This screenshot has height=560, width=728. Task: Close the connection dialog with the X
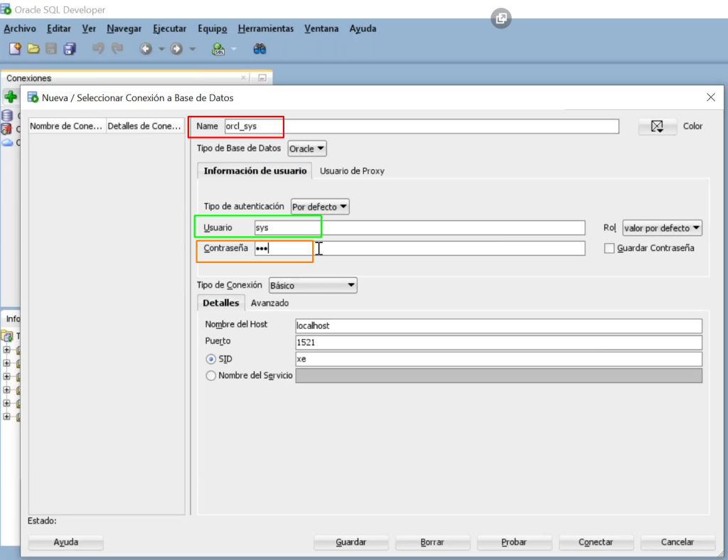(x=711, y=97)
